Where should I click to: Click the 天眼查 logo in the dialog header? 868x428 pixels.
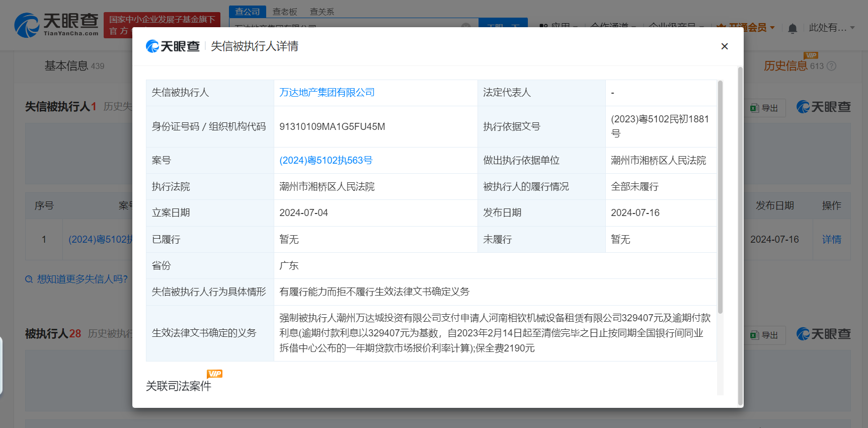tap(173, 46)
